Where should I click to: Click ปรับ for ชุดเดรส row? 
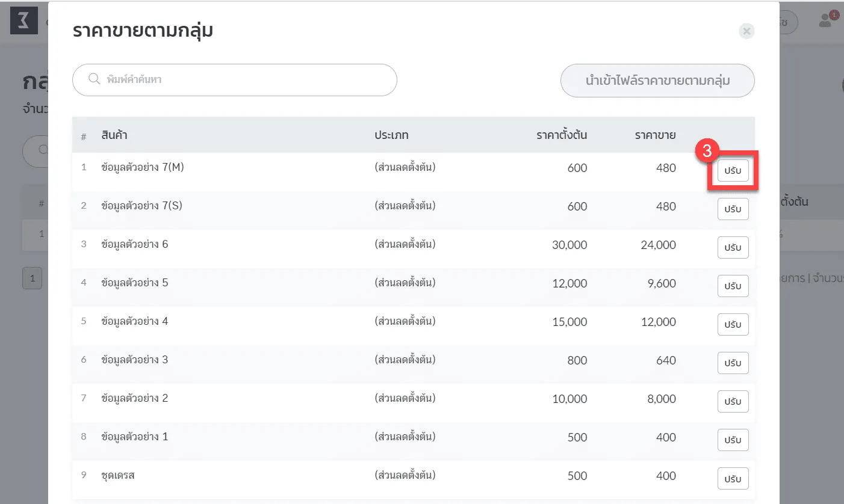pyautogui.click(x=733, y=479)
